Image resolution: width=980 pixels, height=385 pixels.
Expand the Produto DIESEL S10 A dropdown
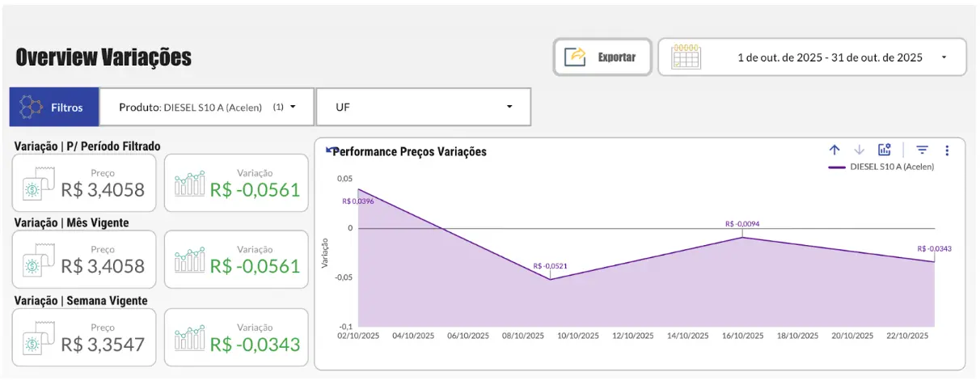[x=292, y=107]
